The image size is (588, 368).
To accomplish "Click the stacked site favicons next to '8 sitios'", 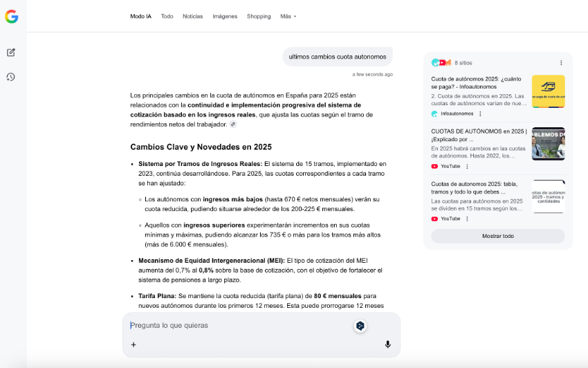I will click(441, 63).
